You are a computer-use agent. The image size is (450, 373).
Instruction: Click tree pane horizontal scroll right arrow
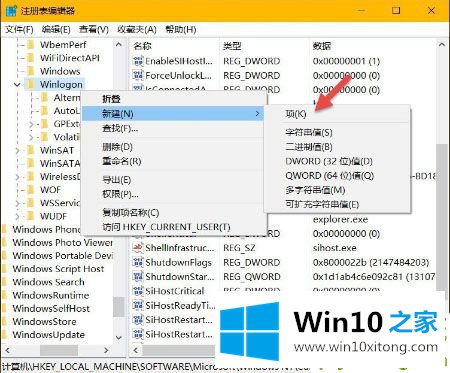(x=106, y=350)
